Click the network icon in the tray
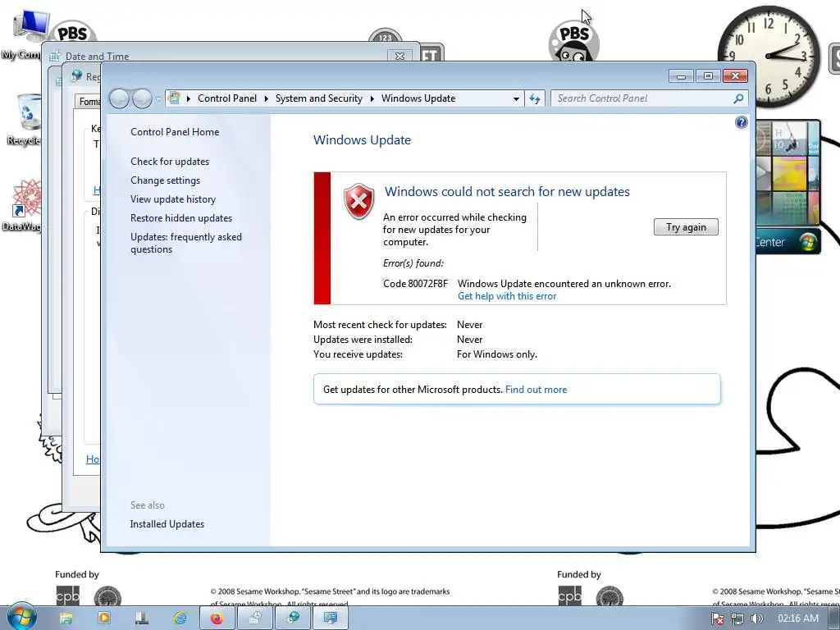 pyautogui.click(x=737, y=619)
